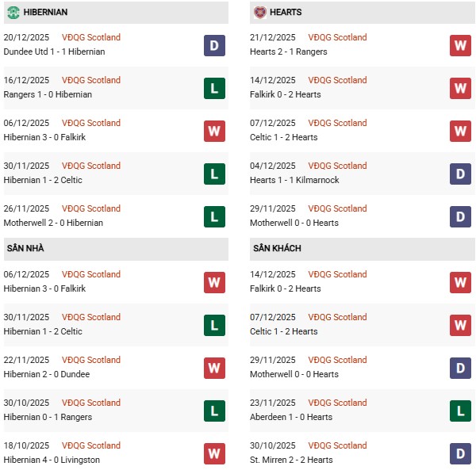The image size is (476, 470).
Task: Click the L badge for Rangers 1-0 Hibernian
Action: point(214,88)
